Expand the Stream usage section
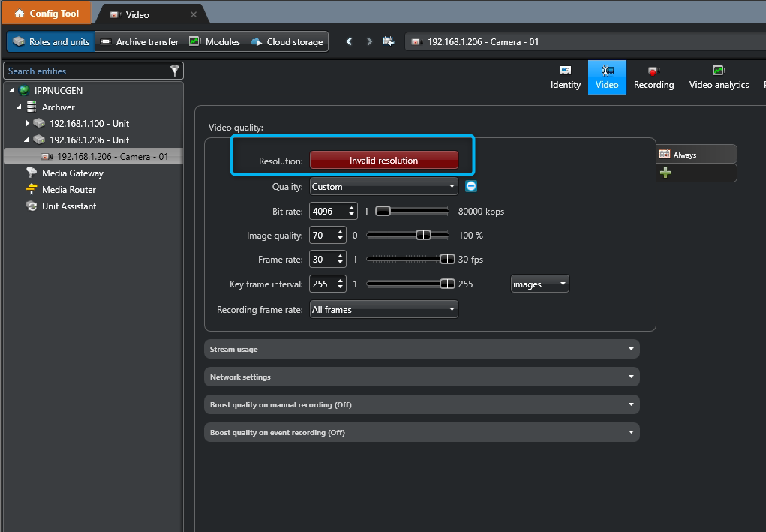Image resolution: width=766 pixels, height=532 pixels. coord(422,349)
